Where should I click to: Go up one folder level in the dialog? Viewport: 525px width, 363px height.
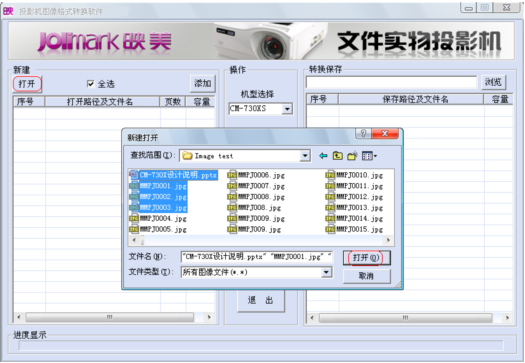[x=338, y=156]
